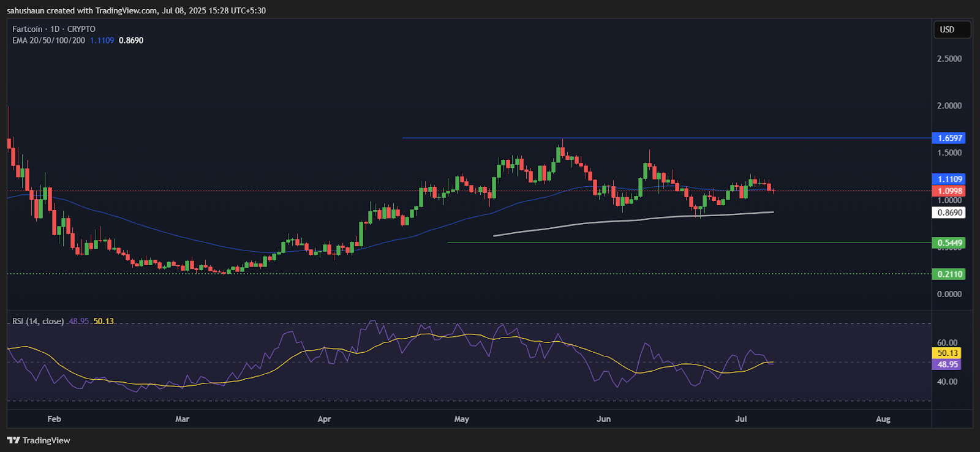
Task: Click the TradingView logo
Action: [39, 440]
